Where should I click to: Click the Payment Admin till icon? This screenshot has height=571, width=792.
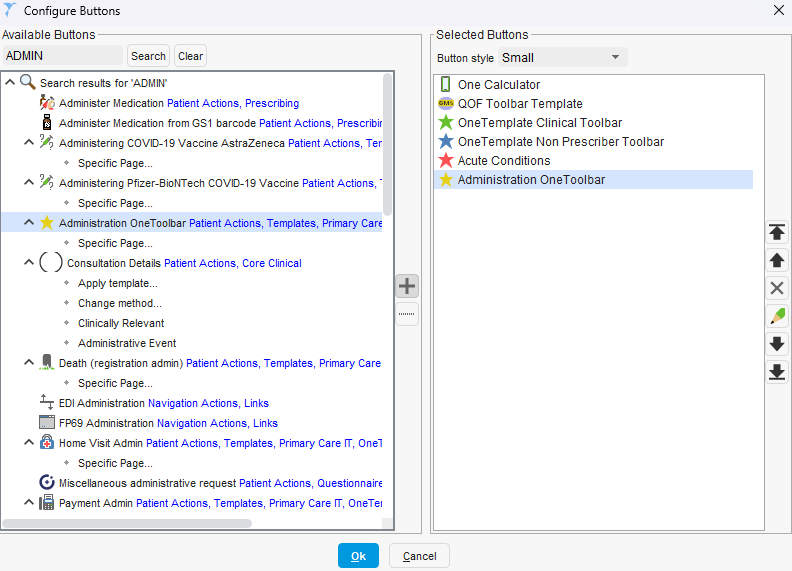pyautogui.click(x=47, y=503)
